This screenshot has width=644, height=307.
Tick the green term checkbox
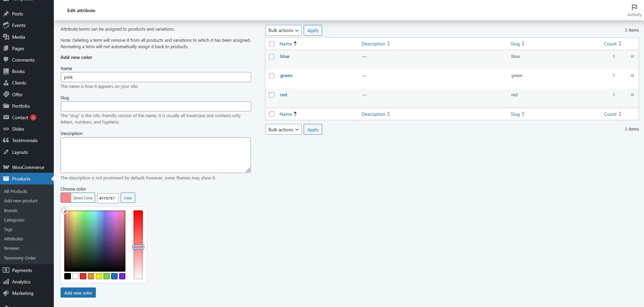coord(272,76)
